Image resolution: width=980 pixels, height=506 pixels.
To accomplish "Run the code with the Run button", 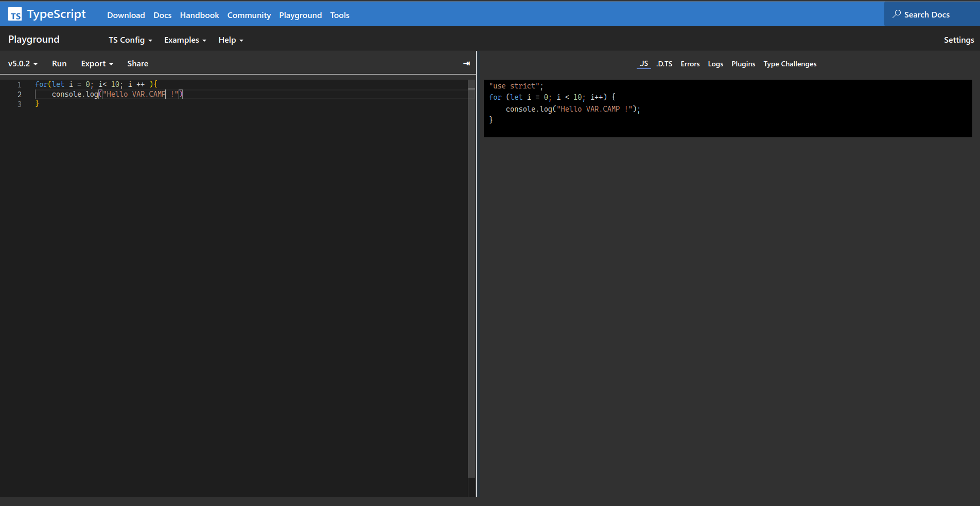I will [59, 64].
